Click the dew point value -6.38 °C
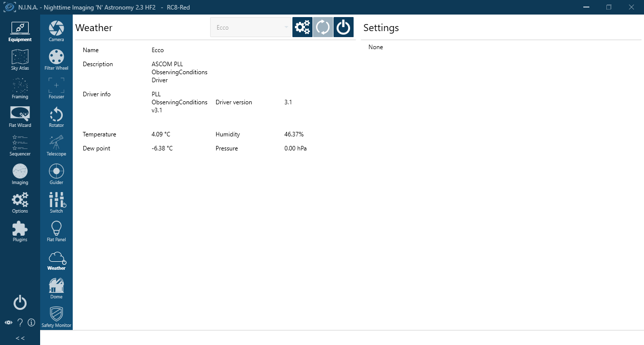This screenshot has width=644, height=345. [x=162, y=148]
